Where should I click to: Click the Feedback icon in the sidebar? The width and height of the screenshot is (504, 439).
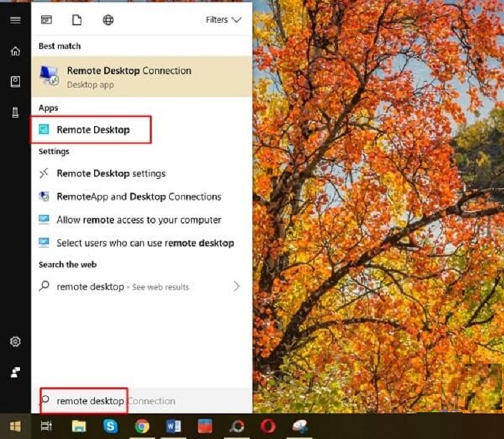click(x=15, y=372)
